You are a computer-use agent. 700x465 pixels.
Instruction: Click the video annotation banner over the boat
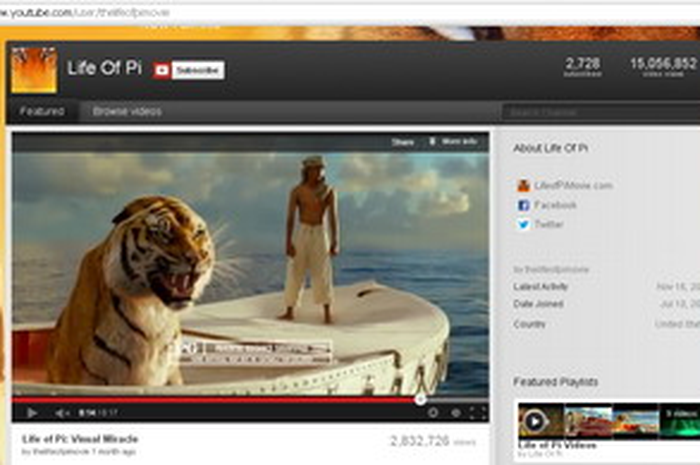point(254,351)
